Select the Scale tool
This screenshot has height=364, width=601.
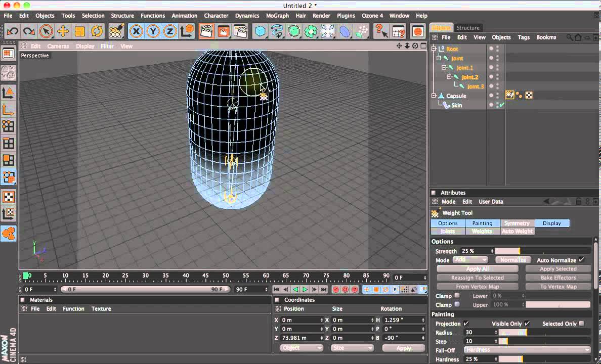80,31
